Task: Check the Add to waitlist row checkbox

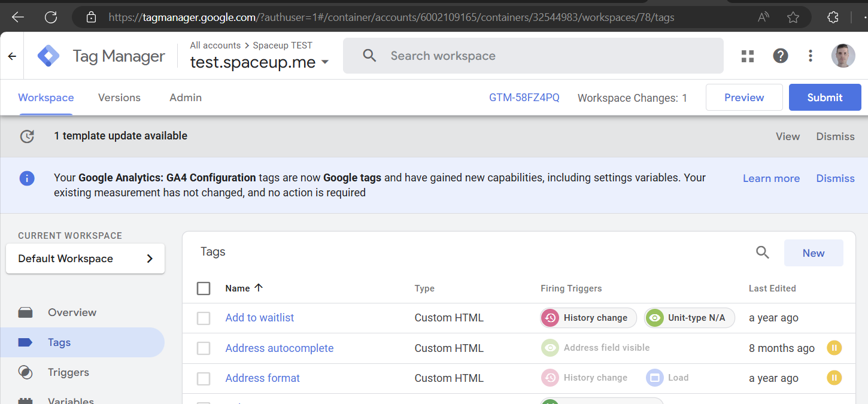Action: [x=204, y=318]
